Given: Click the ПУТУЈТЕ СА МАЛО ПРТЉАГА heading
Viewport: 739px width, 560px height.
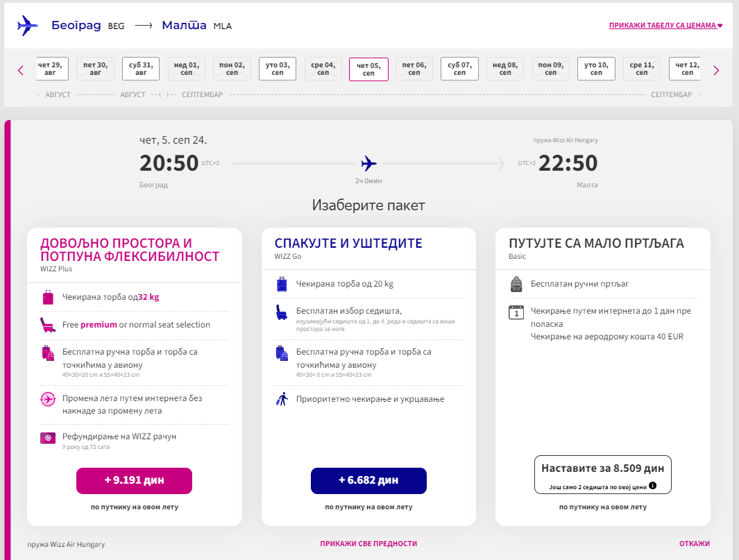Looking at the screenshot, I should [x=596, y=244].
